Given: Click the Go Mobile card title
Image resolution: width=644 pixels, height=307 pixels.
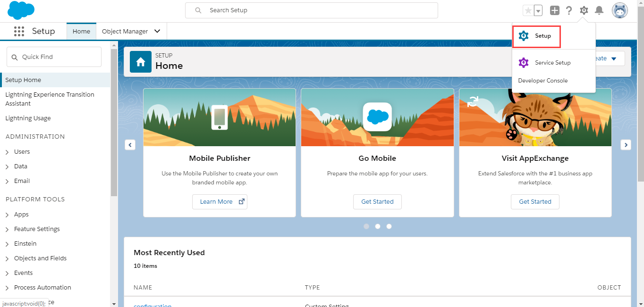Looking at the screenshot, I should (377, 158).
